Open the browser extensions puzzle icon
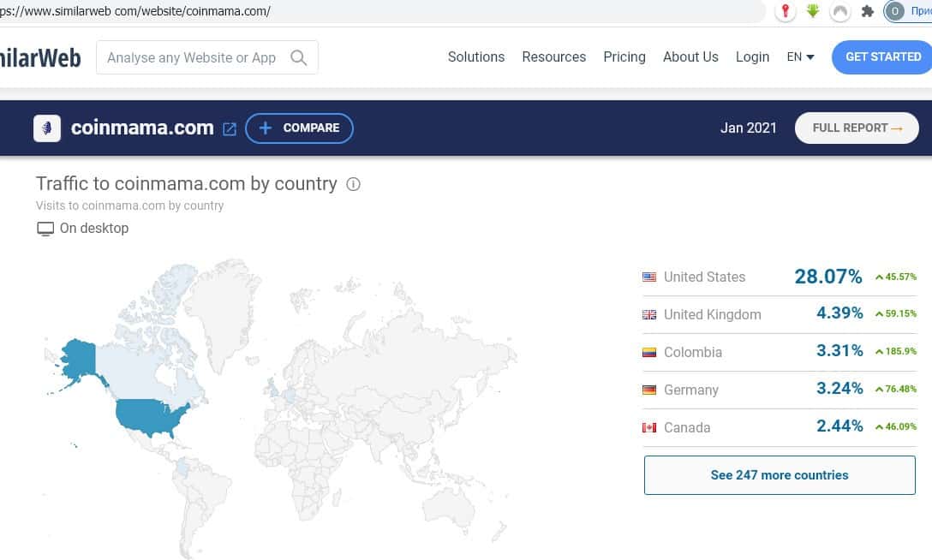The height and width of the screenshot is (560, 932). pos(867,11)
